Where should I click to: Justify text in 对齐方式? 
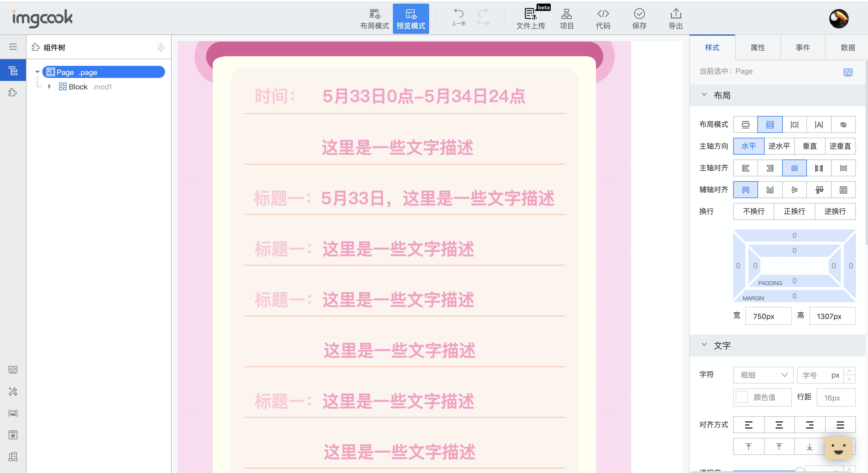[840, 425]
